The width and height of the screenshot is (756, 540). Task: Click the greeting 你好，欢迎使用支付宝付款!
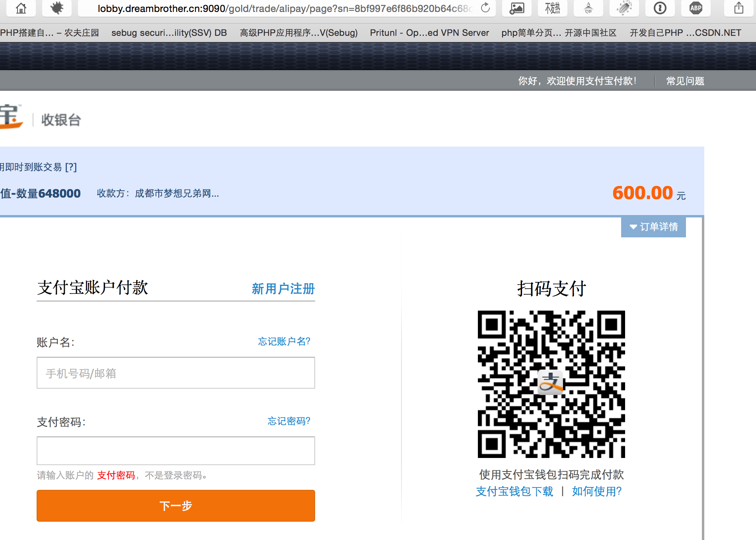tap(577, 81)
